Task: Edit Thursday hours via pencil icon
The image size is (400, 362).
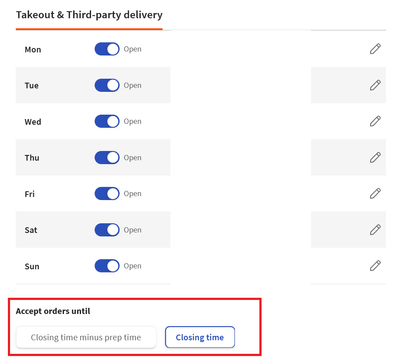Action: [x=375, y=157]
